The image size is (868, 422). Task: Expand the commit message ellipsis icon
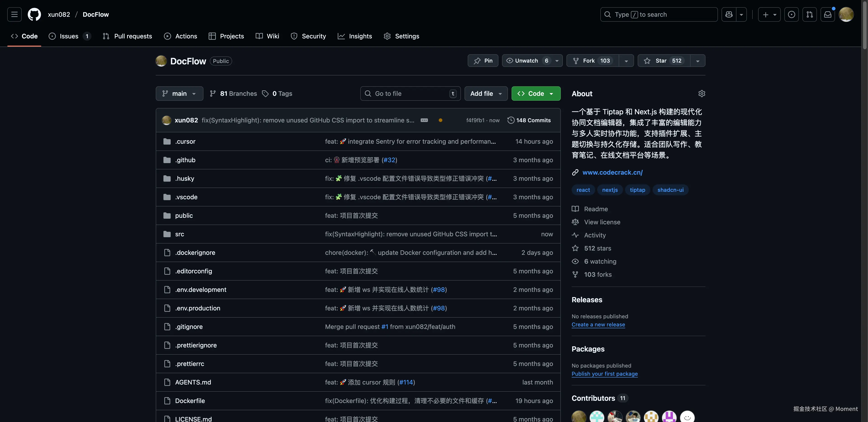pyautogui.click(x=424, y=120)
